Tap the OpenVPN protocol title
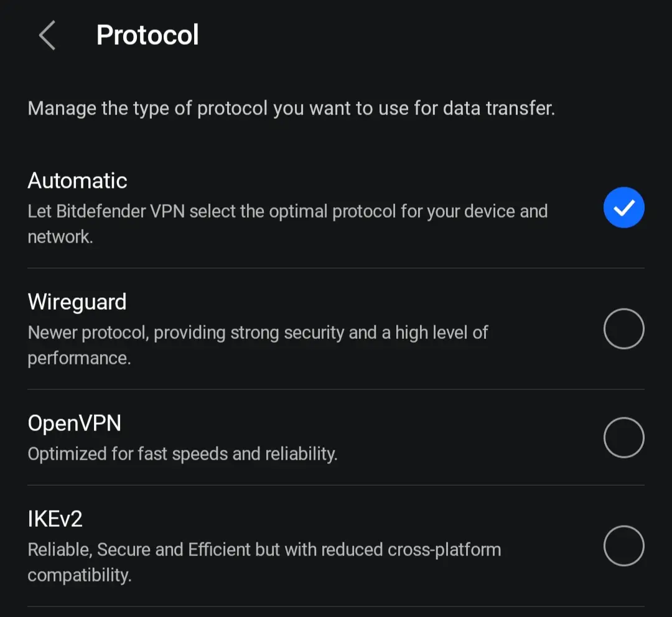The height and width of the screenshot is (617, 672). click(75, 424)
